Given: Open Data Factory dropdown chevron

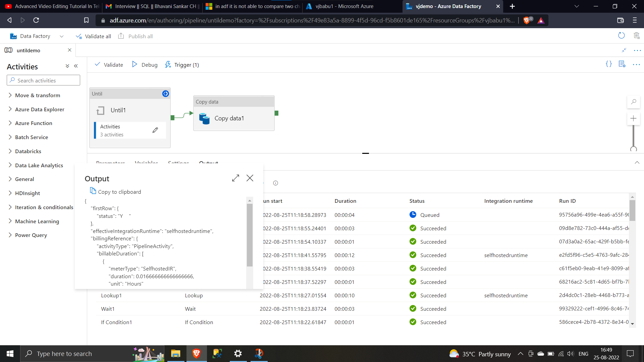Looking at the screenshot, I should [x=61, y=36].
